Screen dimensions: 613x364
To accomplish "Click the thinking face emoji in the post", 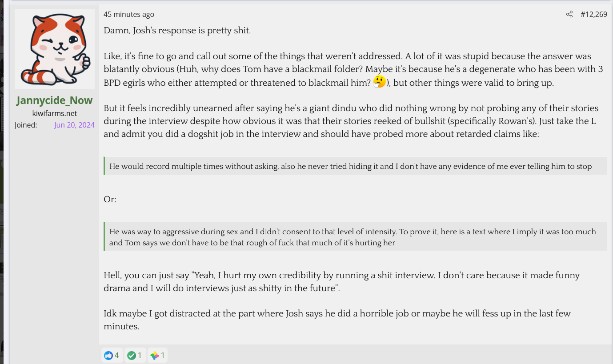I will point(379,82).
